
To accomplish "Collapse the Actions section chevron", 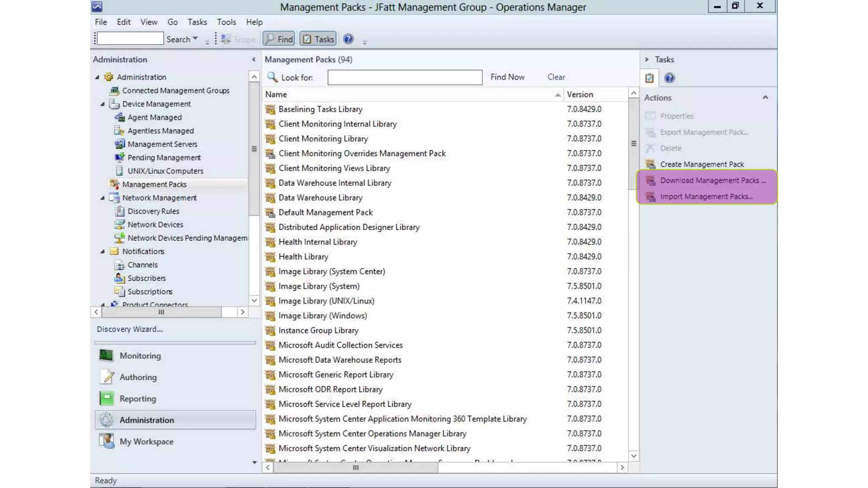I will 765,97.
